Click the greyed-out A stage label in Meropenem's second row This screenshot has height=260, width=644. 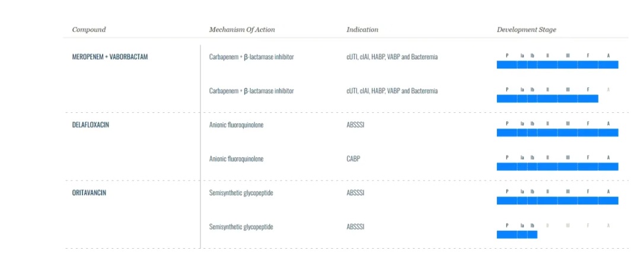[608, 90]
